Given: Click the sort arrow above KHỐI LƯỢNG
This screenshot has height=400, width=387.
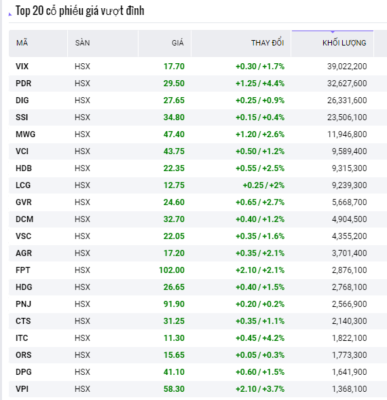Looking at the screenshot, I should (332, 32).
